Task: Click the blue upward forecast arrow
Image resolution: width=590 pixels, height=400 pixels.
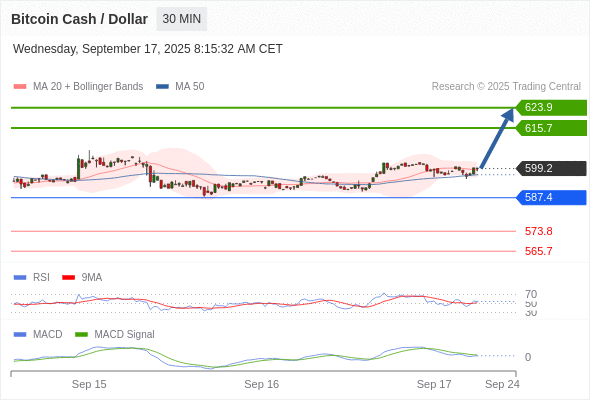Action: [497, 138]
